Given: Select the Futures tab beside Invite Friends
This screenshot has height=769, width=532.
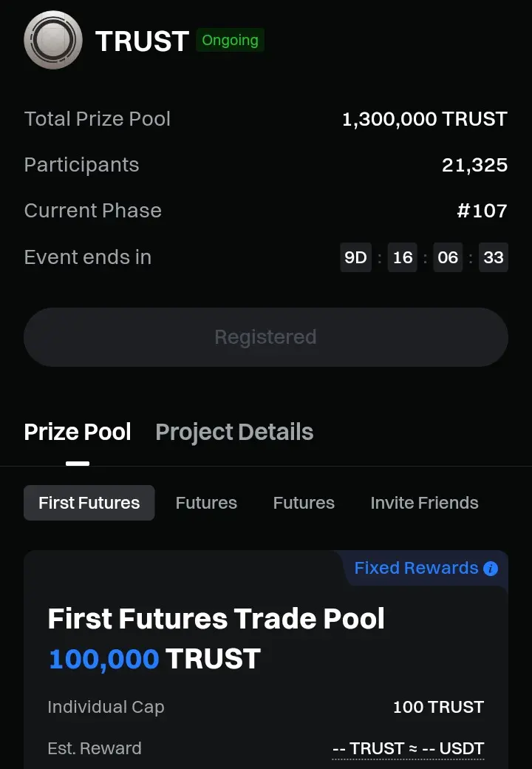Looking at the screenshot, I should point(304,503).
